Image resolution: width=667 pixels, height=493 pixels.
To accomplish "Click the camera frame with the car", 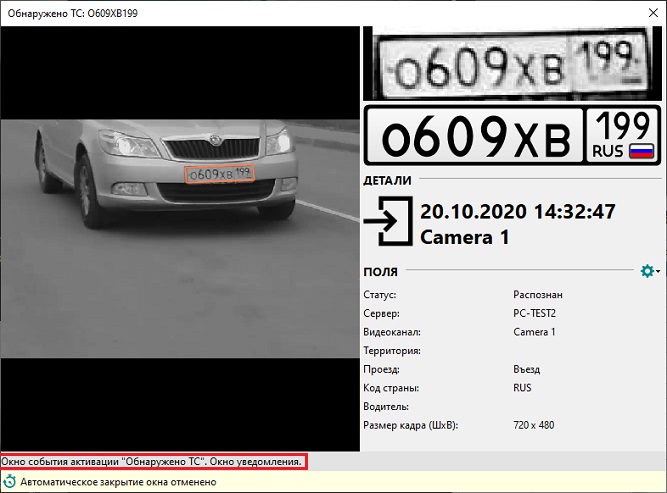I will tap(180, 239).
